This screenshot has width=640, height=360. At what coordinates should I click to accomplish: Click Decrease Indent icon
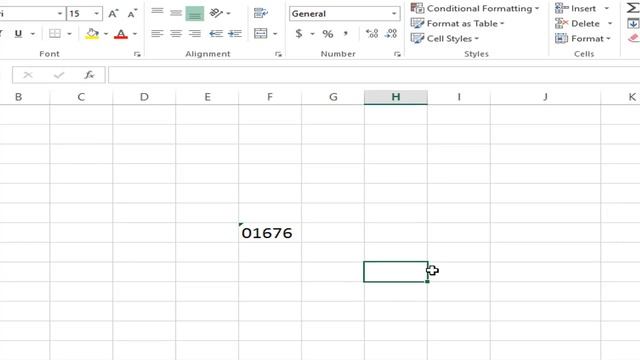click(x=216, y=33)
